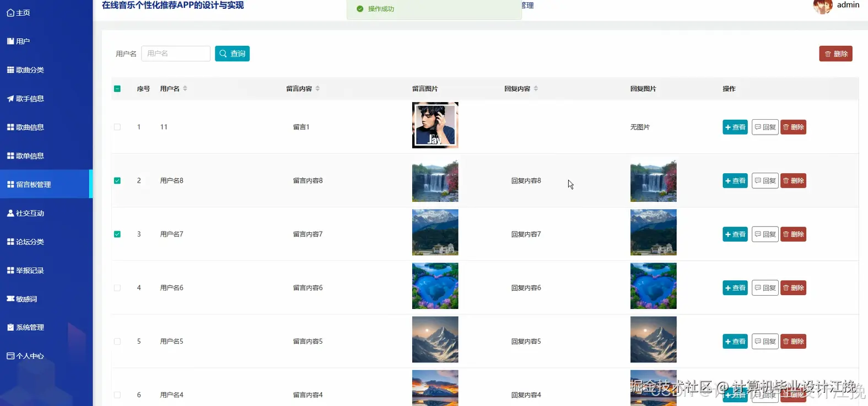This screenshot has height=406, width=868.
Task: Click 查看 button in 用户名7 row
Action: click(735, 234)
